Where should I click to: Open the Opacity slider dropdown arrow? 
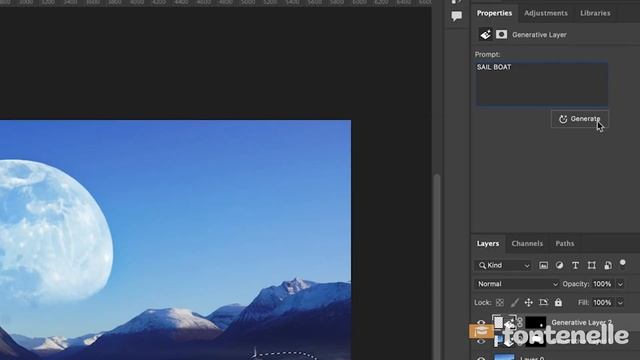[620, 284]
